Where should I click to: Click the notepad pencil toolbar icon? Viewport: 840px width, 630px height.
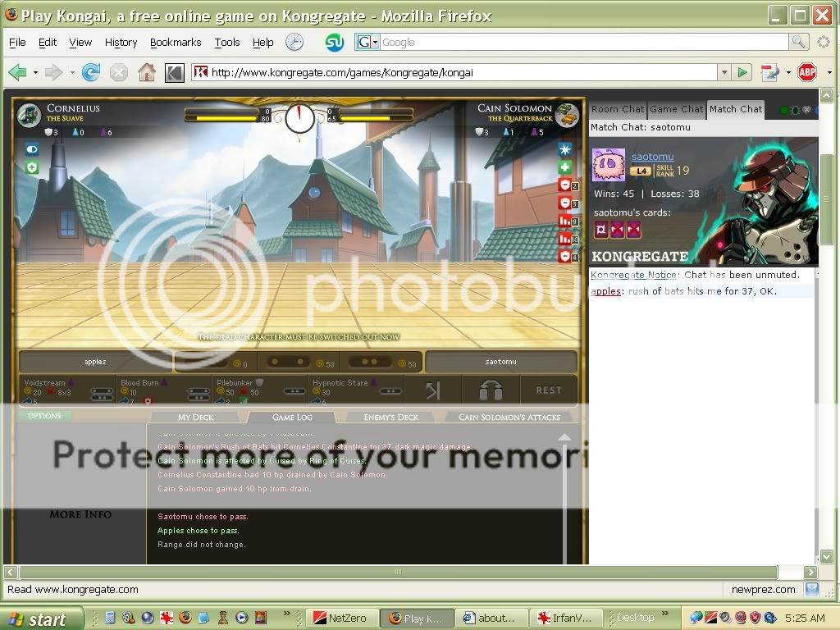click(x=769, y=72)
